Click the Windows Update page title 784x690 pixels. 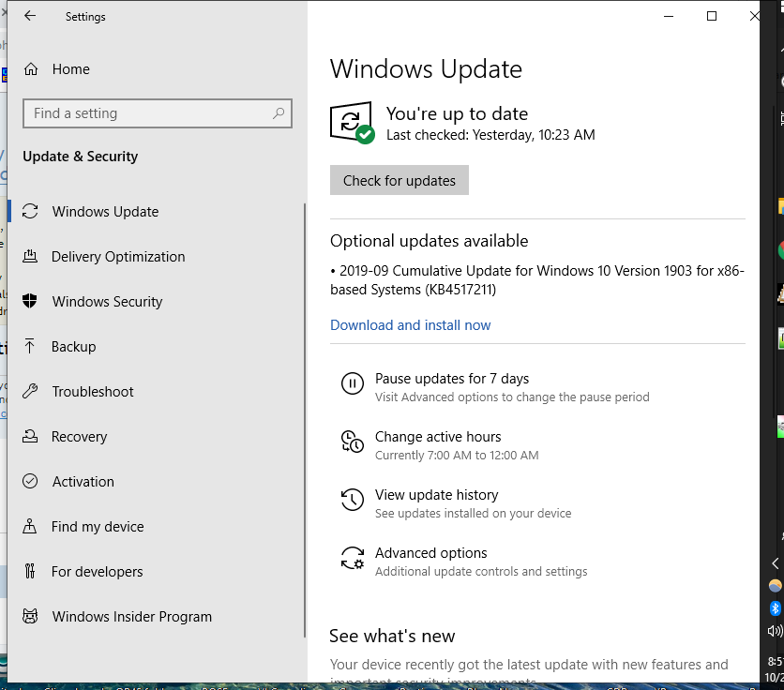point(426,69)
